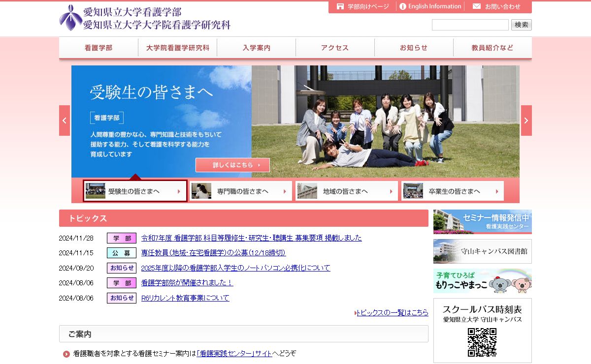Open the 看護学部祭が開催されました news link
Image resolution: width=591 pixels, height=364 pixels.
pyautogui.click(x=187, y=283)
